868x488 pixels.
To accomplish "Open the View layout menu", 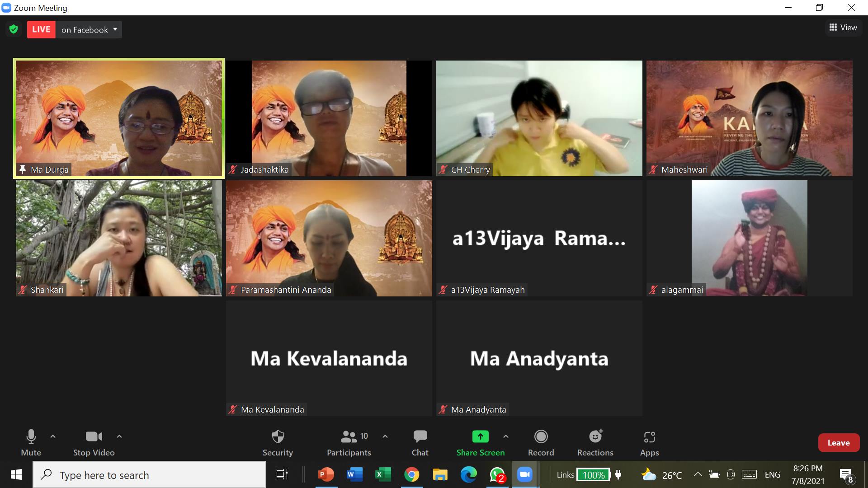I will pos(843,28).
